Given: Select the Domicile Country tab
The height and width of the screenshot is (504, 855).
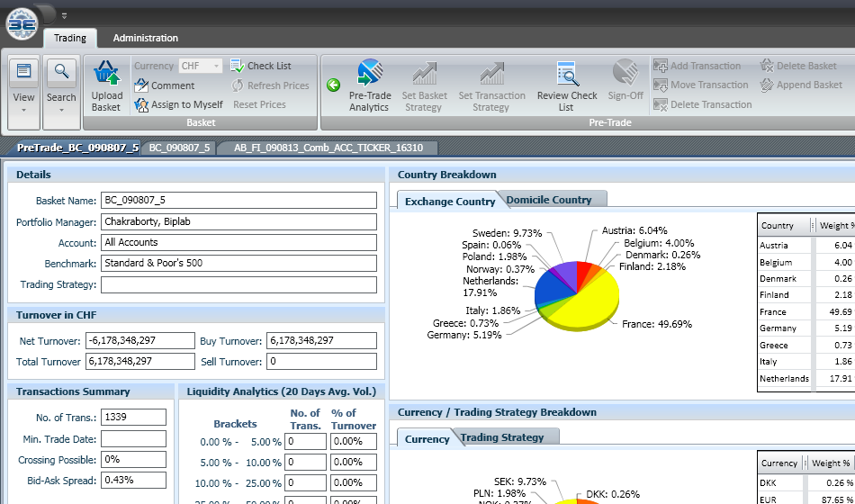Looking at the screenshot, I should coord(549,200).
